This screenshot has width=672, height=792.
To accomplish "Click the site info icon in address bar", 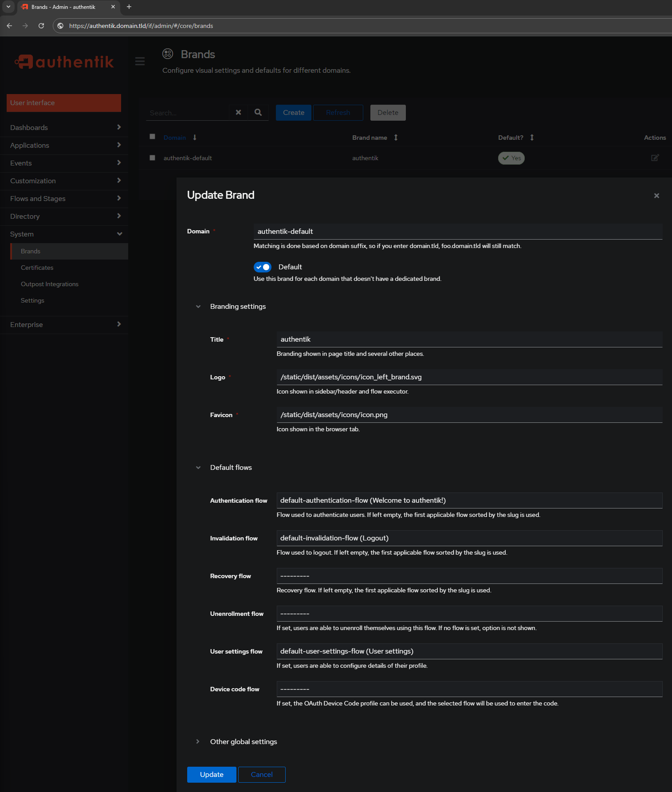I will pyautogui.click(x=60, y=26).
